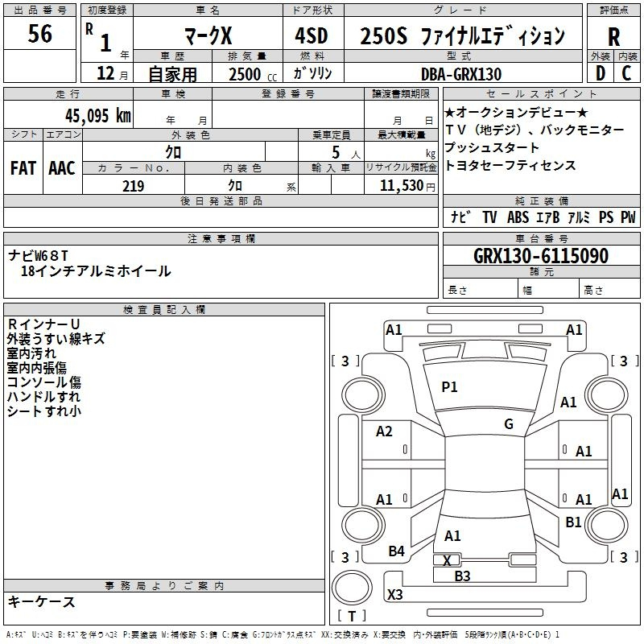Click the P1 mark on the hood
This screenshot has width=644, height=644.
tap(449, 387)
